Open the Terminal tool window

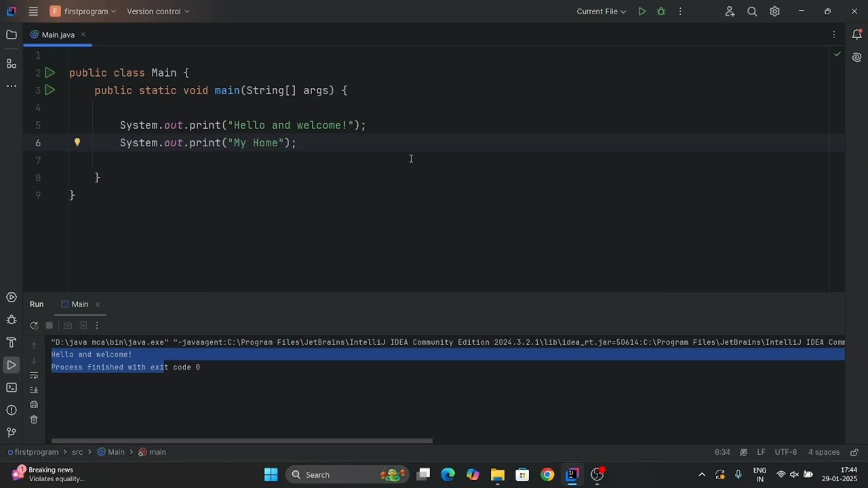point(12,388)
